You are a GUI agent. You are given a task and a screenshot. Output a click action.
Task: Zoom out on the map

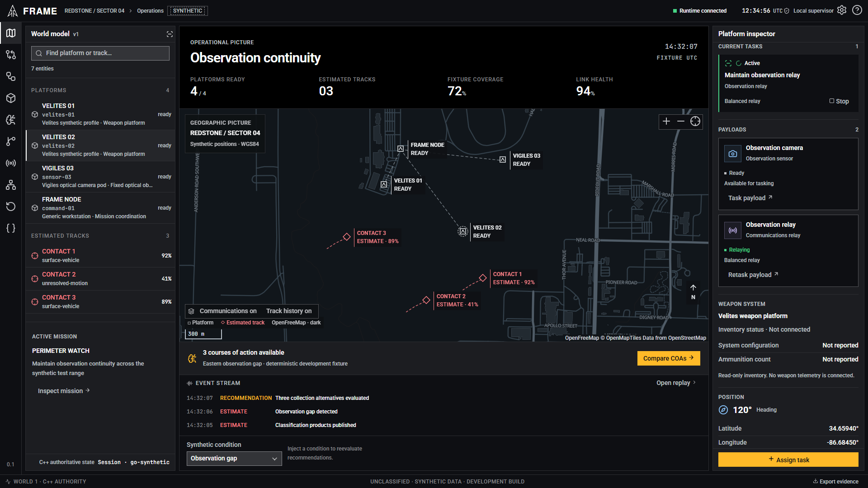click(x=681, y=121)
